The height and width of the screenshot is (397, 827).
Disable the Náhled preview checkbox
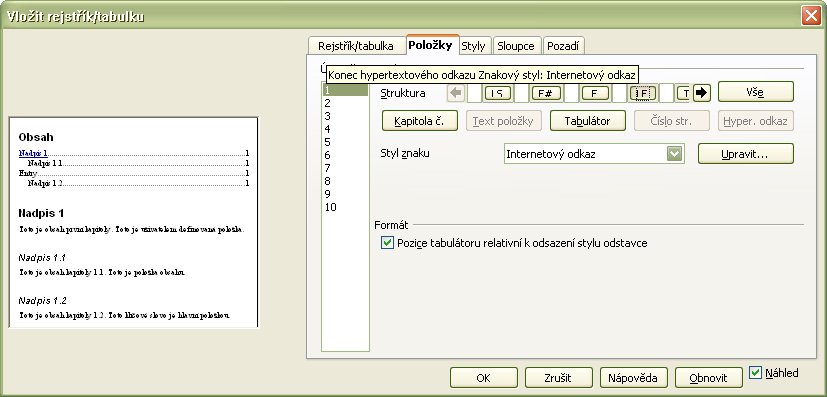755,373
